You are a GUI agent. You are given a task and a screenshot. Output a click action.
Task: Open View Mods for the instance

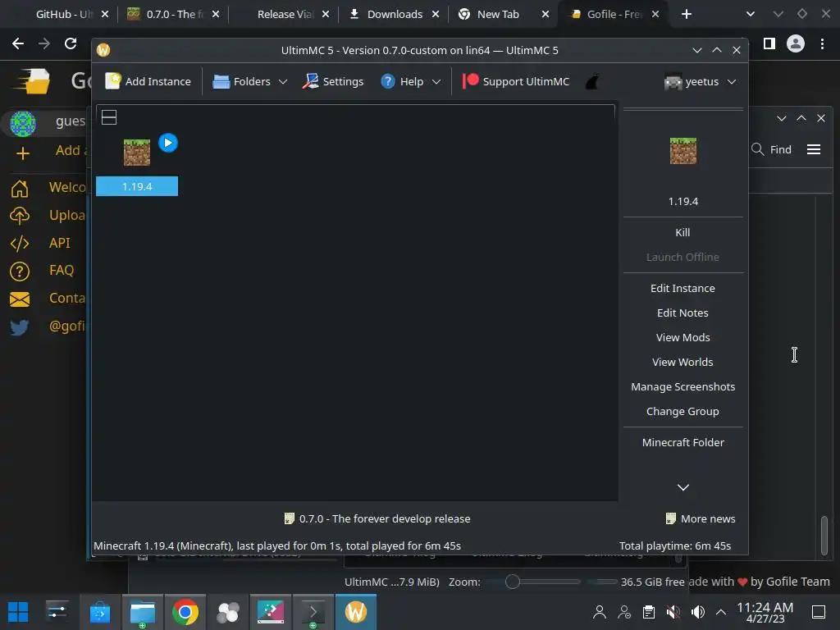tap(682, 337)
